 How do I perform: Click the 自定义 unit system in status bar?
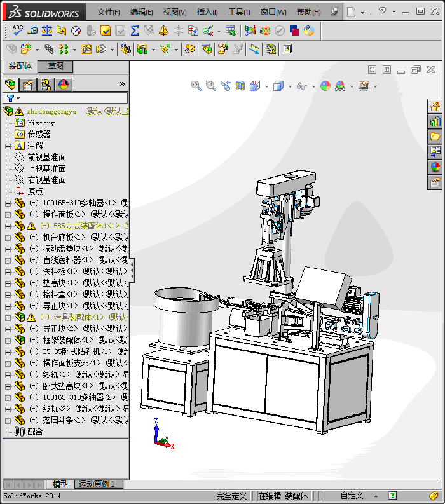tap(352, 496)
